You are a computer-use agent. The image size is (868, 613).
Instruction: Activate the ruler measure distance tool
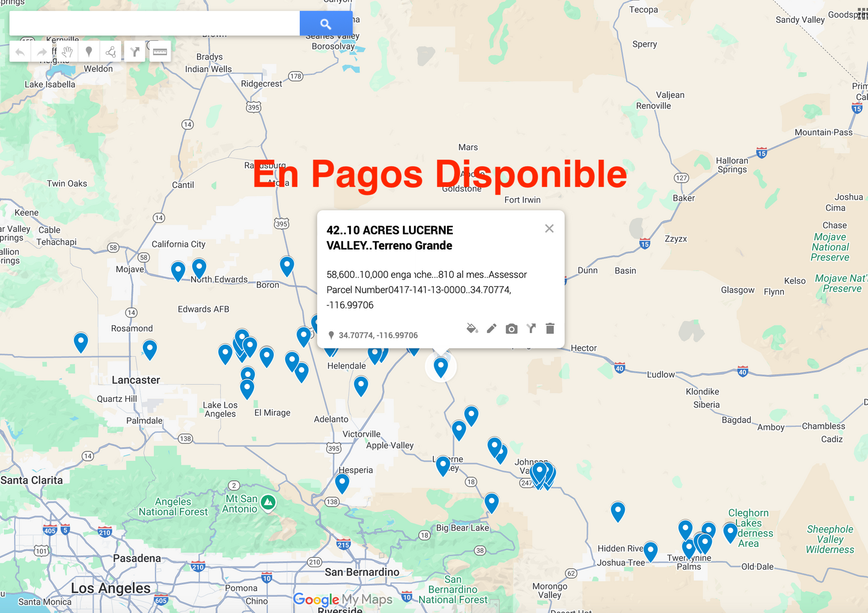coord(160,52)
